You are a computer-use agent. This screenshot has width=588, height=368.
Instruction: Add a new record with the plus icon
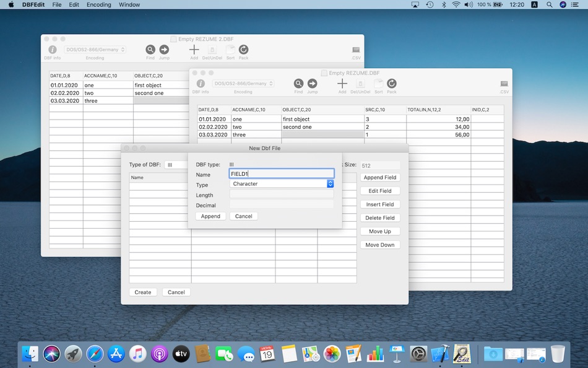pyautogui.click(x=342, y=83)
